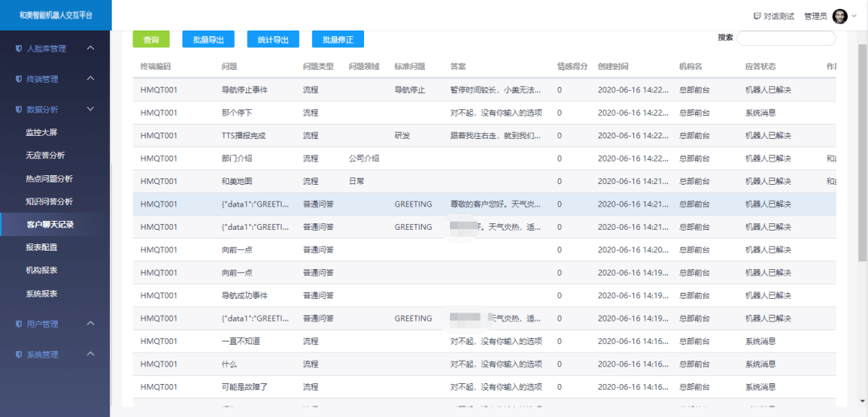Focus the 搜索 input field

pos(786,38)
